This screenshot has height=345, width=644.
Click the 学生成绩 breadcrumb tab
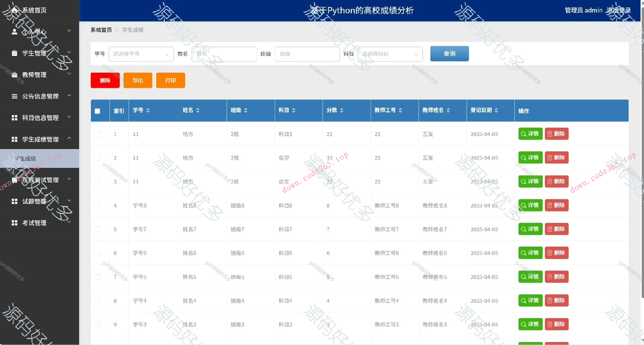click(132, 30)
